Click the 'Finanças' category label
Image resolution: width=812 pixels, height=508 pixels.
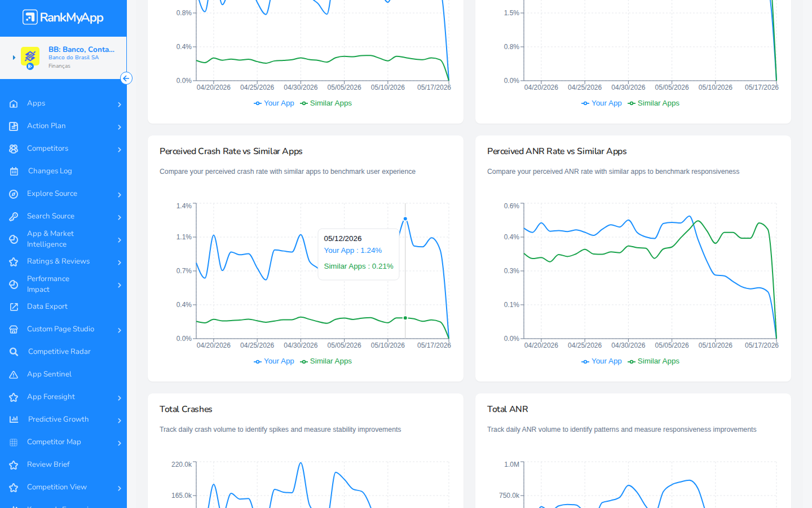[59, 66]
